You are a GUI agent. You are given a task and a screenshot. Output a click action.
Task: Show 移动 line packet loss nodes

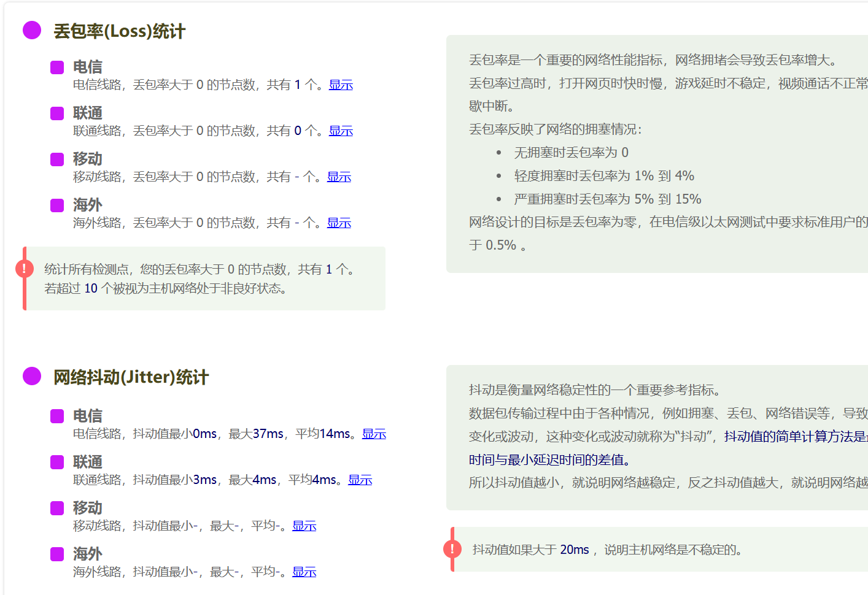tap(339, 177)
